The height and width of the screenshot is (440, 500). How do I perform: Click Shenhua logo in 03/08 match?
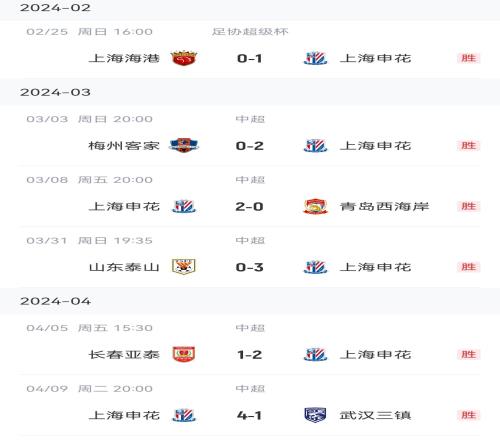point(184,206)
